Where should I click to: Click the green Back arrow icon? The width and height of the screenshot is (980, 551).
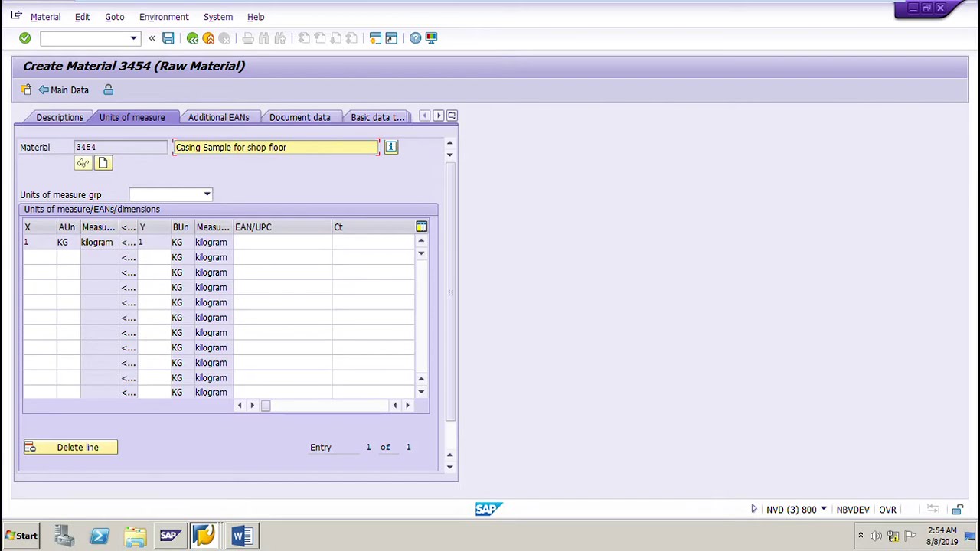coord(192,38)
